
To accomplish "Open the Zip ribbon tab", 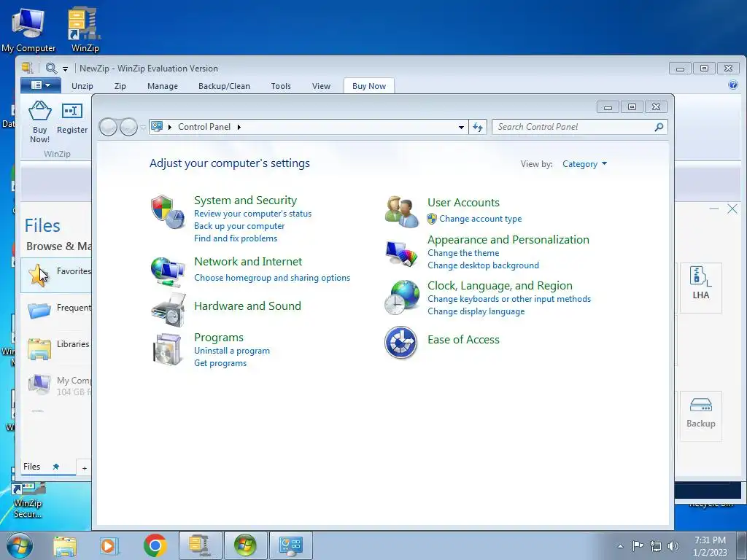I will click(x=120, y=86).
